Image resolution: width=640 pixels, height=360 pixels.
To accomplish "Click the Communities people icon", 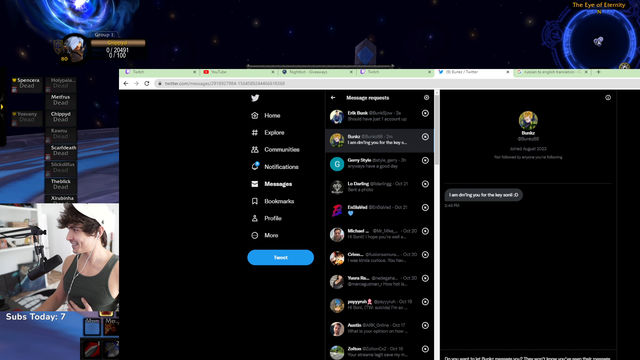I will coord(255,150).
